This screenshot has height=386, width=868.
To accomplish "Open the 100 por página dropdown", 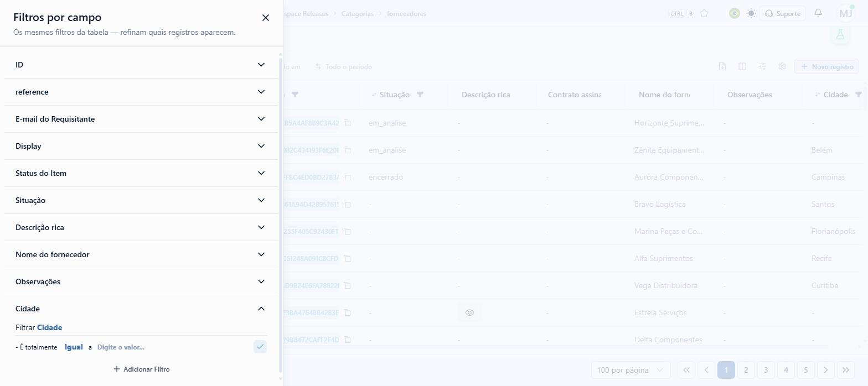I will pos(631,370).
